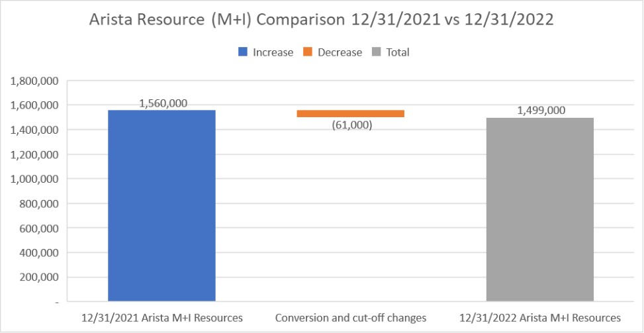
Task: Click the Decrease legend label
Action: click(x=340, y=52)
